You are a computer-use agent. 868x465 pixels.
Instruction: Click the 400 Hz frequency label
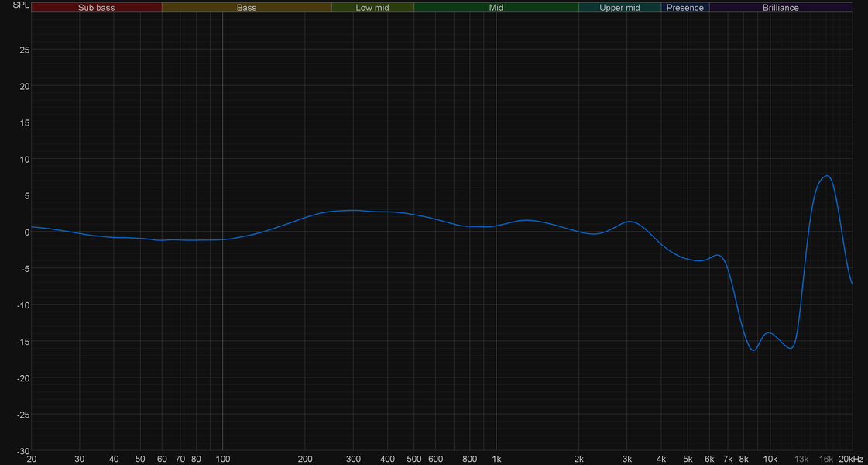pos(387,459)
